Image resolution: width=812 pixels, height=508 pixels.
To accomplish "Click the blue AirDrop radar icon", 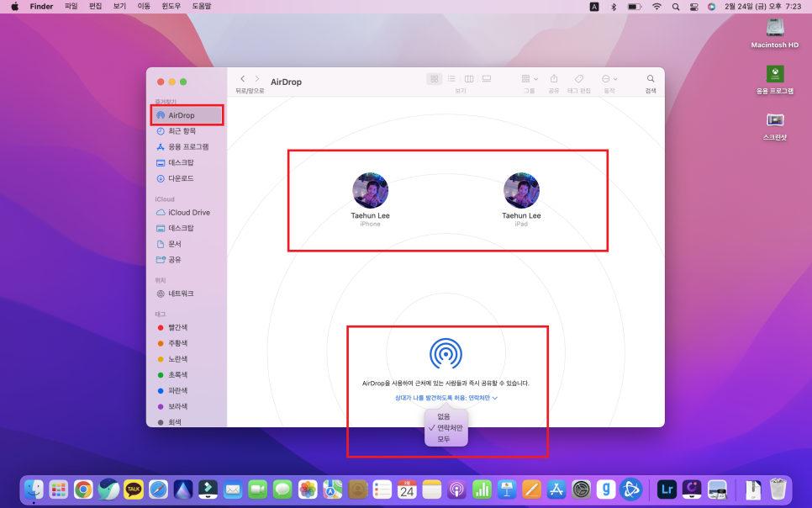I will 446,353.
